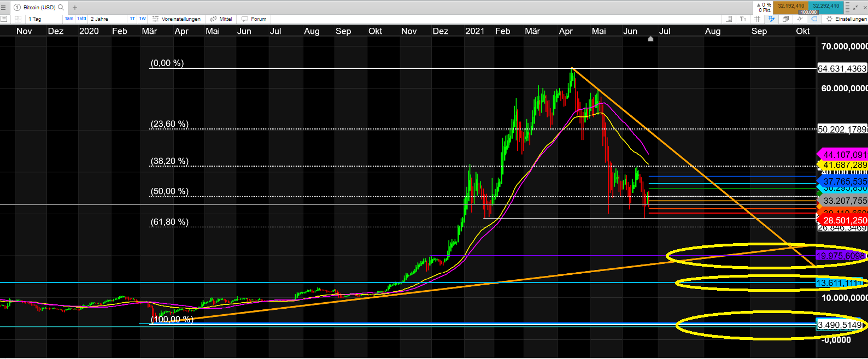Click the orange sell price 32.192,410
The width and height of the screenshot is (868, 359).
(791, 6)
